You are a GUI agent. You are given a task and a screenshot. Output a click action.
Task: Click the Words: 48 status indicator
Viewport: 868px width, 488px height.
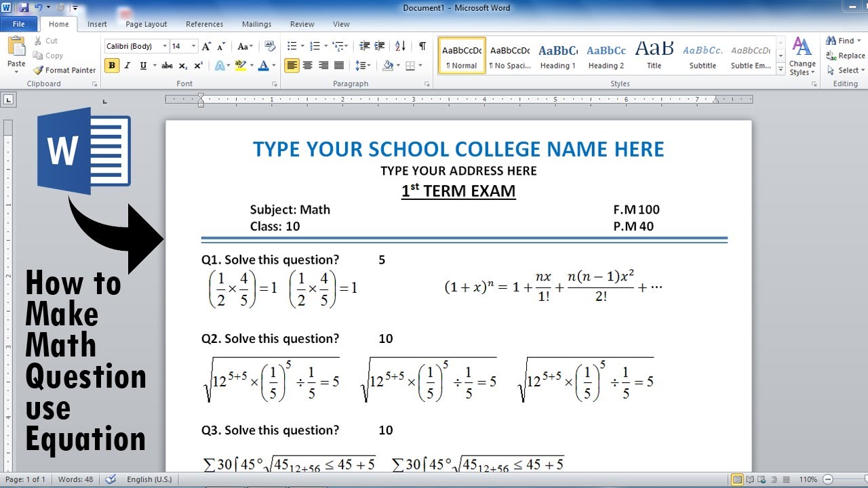(75, 479)
